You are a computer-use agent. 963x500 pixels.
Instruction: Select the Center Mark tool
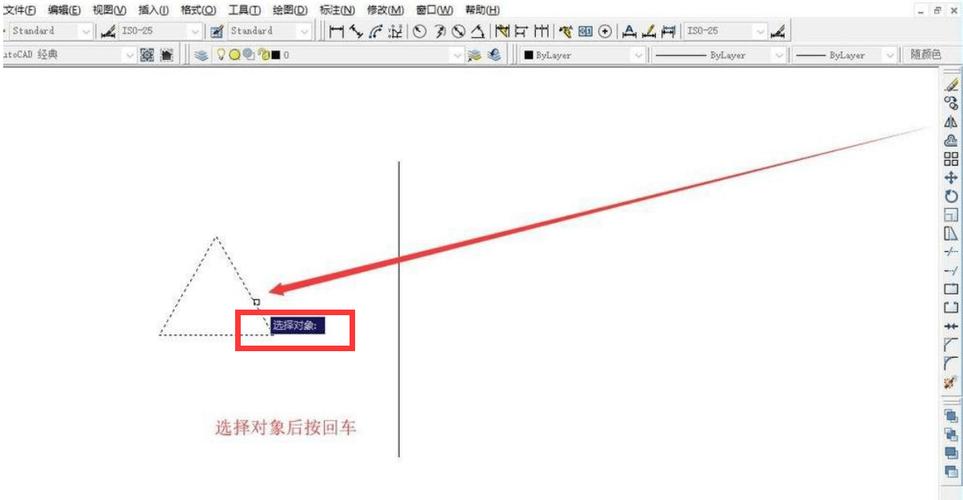[605, 31]
